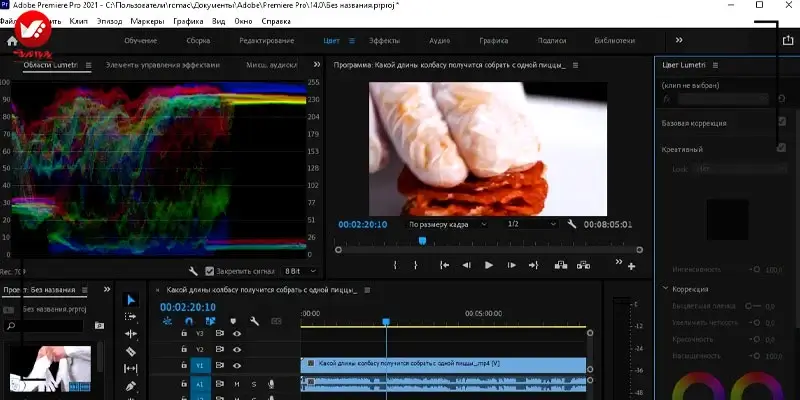Screen dimensions: 800x400
Task: Open the 8 Bit dropdown
Action: coord(300,271)
